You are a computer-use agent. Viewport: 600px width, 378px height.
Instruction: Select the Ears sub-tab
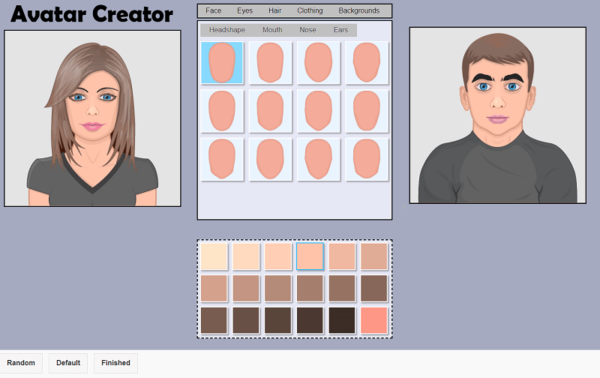(341, 30)
